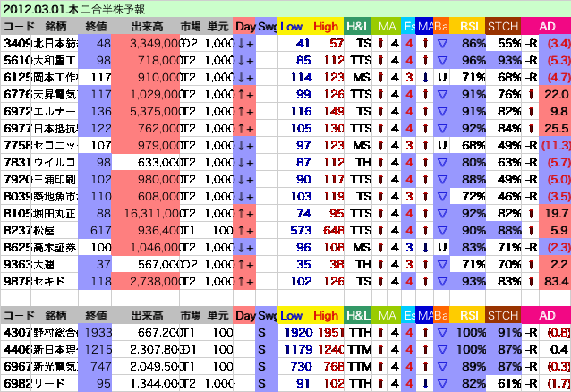Click the red up-arrow plus Day mark in 6776 row
This screenshot has width=571, height=392.
(245, 95)
